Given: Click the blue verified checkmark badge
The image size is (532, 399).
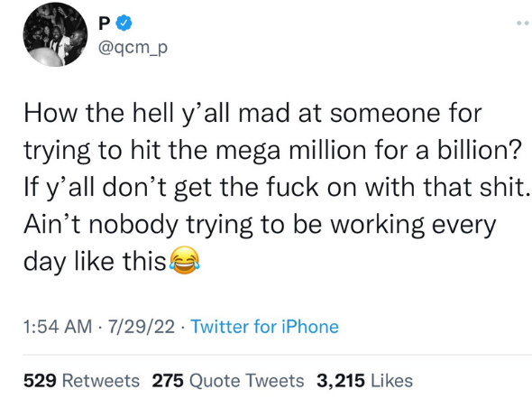Looking at the screenshot, I should pos(124,23).
